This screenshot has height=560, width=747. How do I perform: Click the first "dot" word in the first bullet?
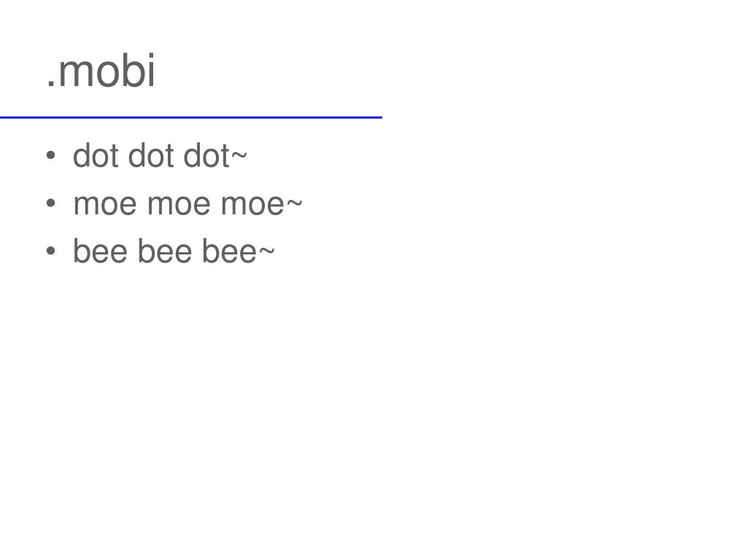click(97, 155)
